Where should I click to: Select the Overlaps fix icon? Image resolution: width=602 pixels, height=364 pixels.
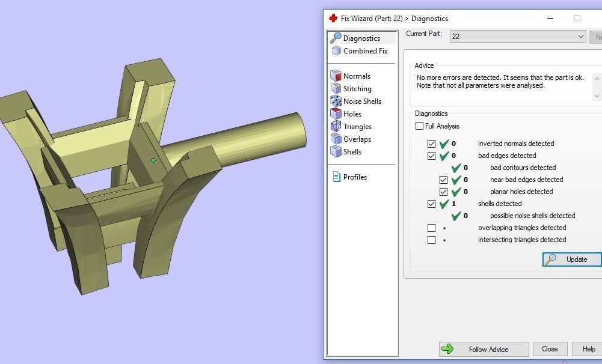(336, 139)
